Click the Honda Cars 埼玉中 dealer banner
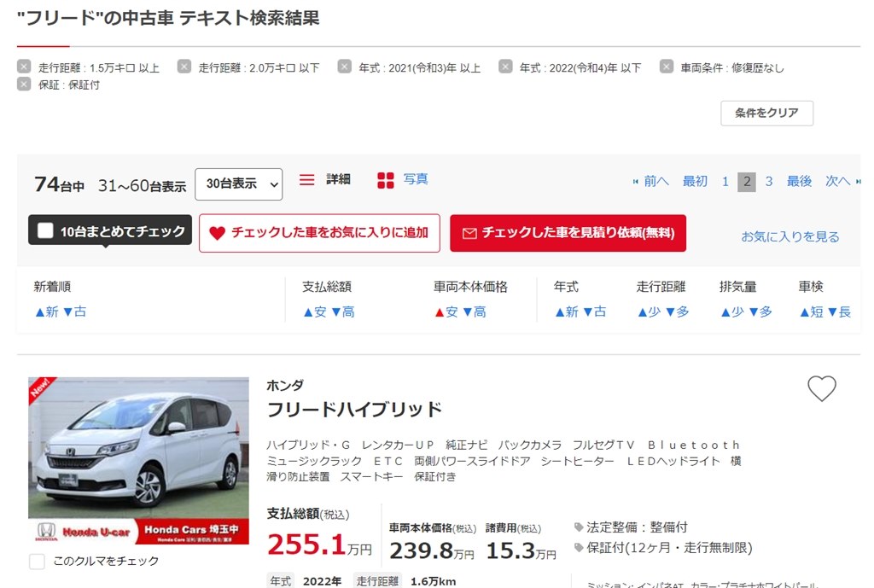 click(193, 532)
